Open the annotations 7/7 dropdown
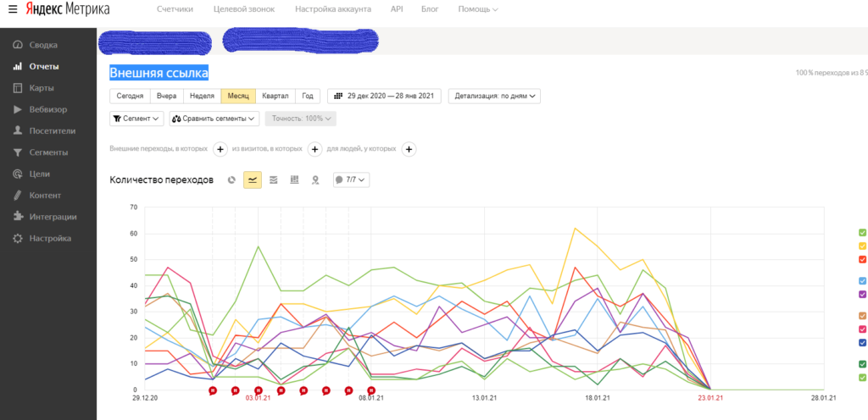 click(x=352, y=180)
